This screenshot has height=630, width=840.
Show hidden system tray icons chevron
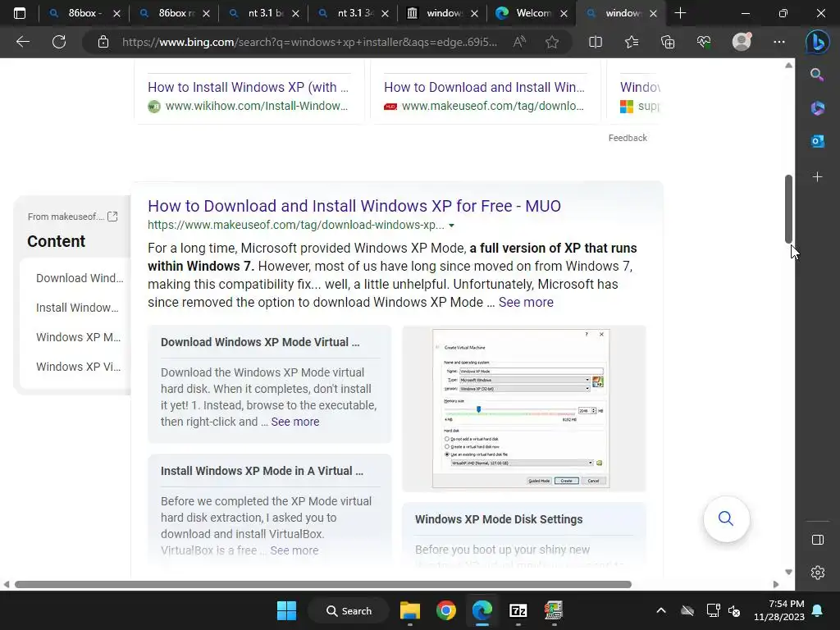pos(661,610)
